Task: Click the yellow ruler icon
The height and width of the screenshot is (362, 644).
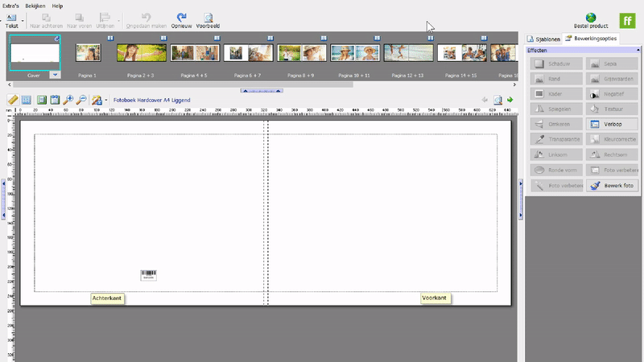Action: tap(12, 101)
